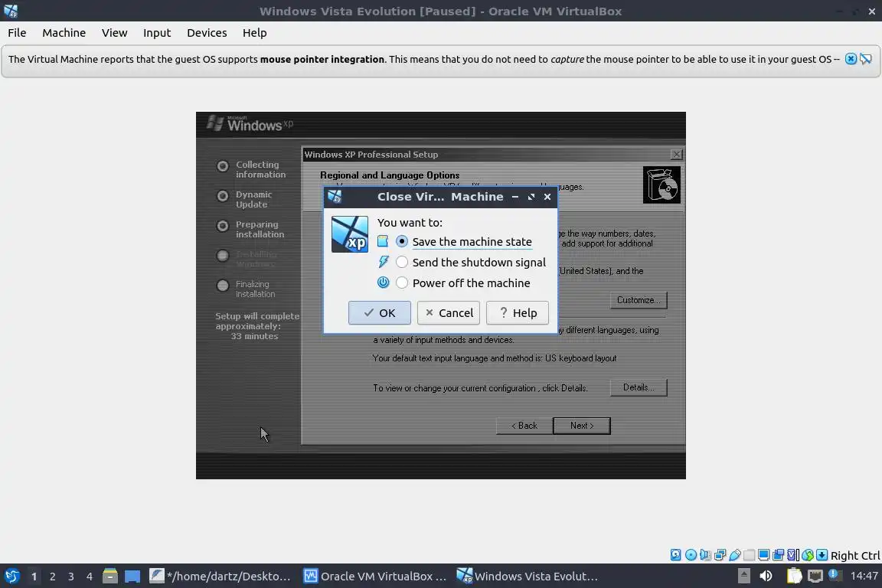Open the clipboard manager tray icon
Screen dimensions: 882x588
click(x=794, y=576)
